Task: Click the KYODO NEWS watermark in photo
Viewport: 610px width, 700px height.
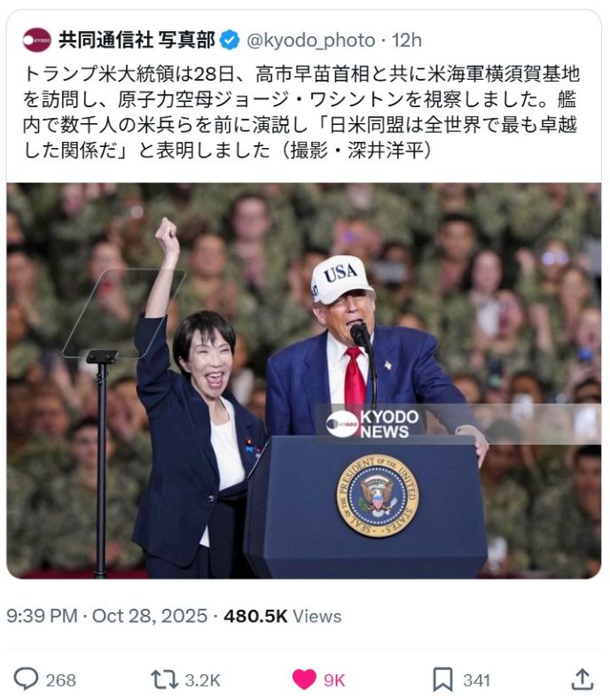Action: (x=372, y=424)
